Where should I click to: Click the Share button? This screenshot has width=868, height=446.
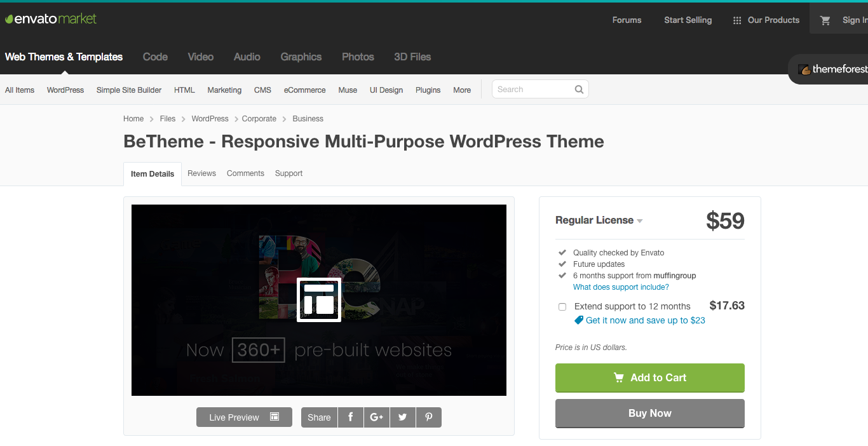click(319, 417)
